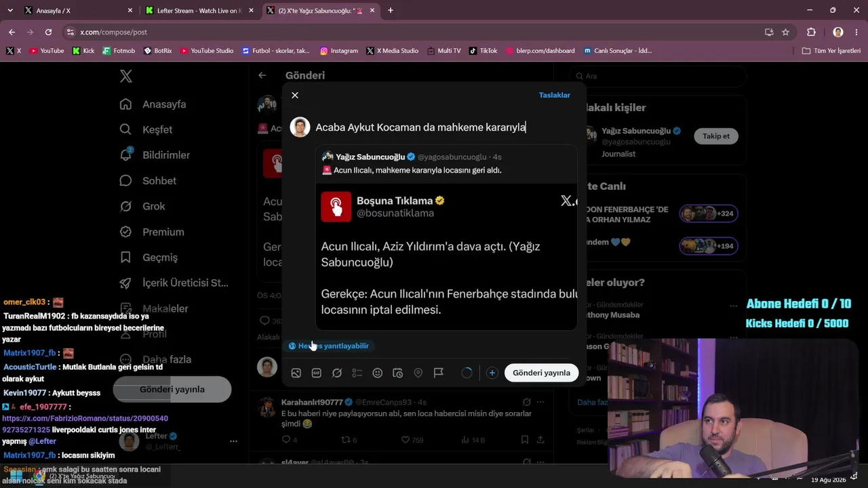
Task: Click the sidebar Gönderi yayınla button
Action: (x=172, y=390)
